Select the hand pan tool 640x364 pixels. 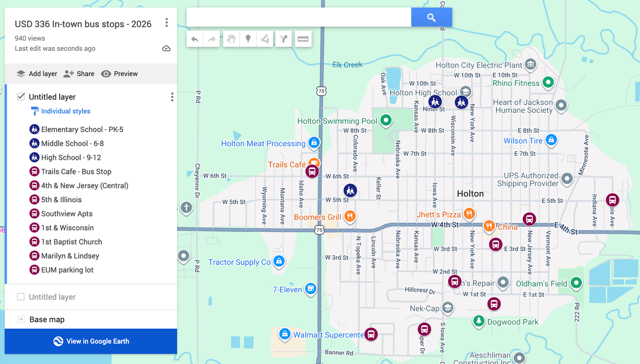pyautogui.click(x=231, y=39)
